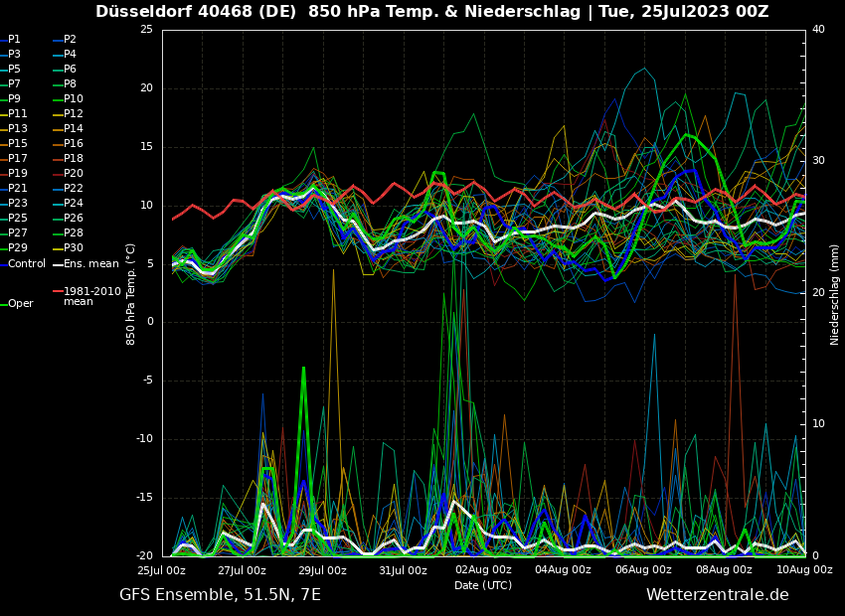Click the 08Aug 00z date tick label
This screenshot has width=845, height=616.
pyautogui.click(x=724, y=570)
